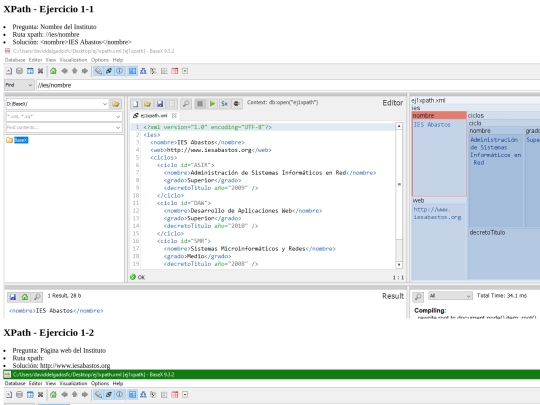Click editor scrollbar down arrow
540x405 pixels.
coord(399,264)
